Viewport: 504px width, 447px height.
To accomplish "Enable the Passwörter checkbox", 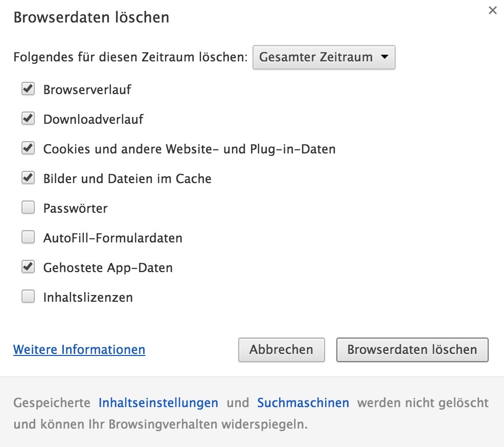I will coord(28,208).
